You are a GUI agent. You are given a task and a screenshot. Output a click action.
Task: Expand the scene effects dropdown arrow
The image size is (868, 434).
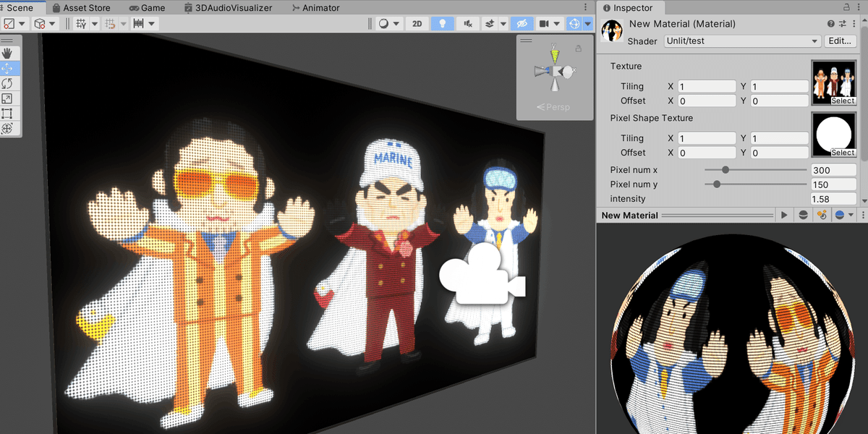pos(503,23)
